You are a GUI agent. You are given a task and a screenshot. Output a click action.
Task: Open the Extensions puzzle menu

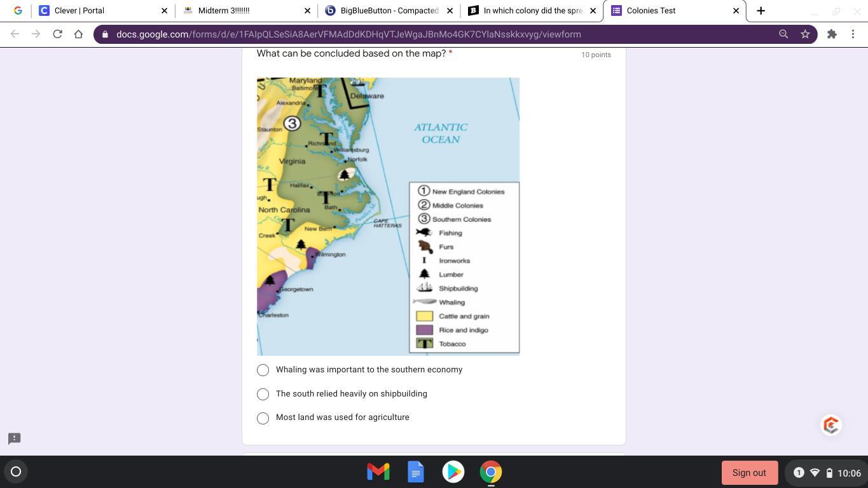tap(832, 34)
